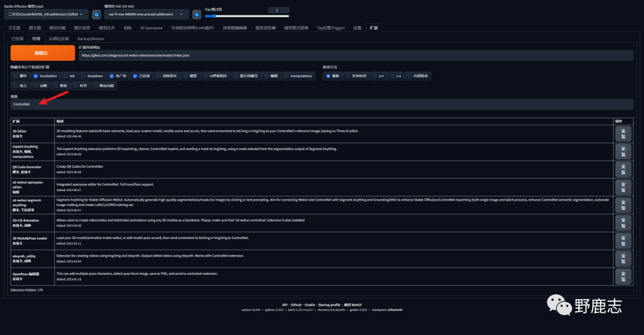Refresh the Stable Diffusion checkpoint list

tap(96, 14)
